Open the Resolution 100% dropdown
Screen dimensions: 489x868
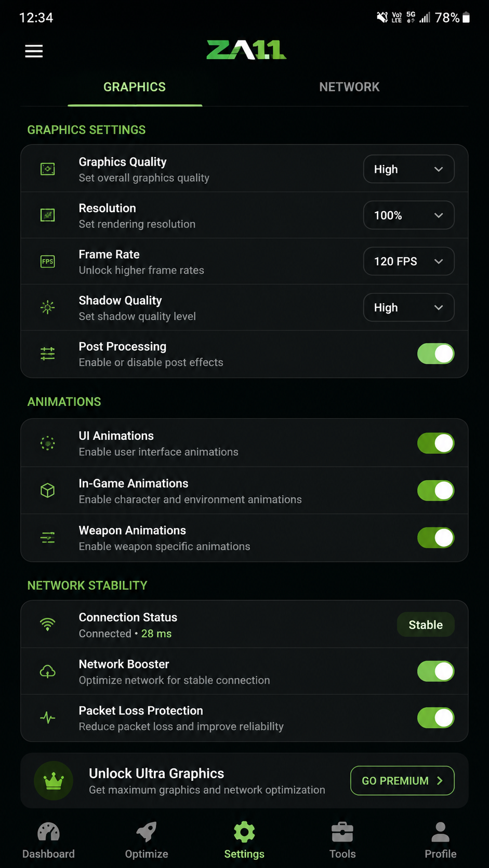click(409, 215)
